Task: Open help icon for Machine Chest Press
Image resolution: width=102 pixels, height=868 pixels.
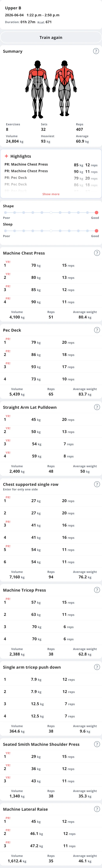Action: pos(97,253)
